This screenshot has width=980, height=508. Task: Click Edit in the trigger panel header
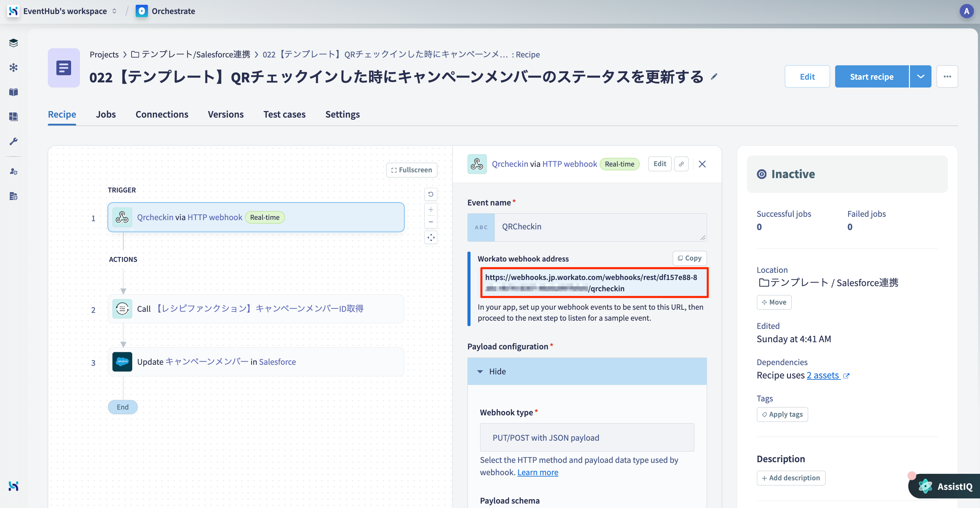(659, 164)
